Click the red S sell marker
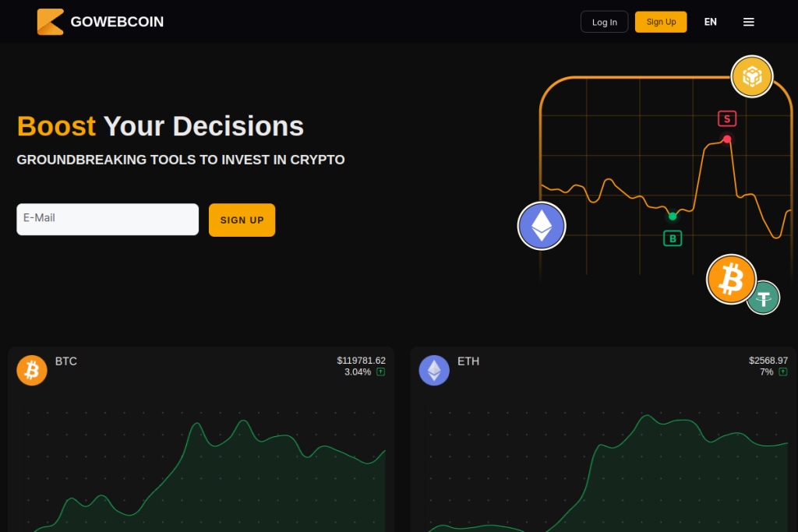Image resolution: width=798 pixels, height=532 pixels. [727, 119]
